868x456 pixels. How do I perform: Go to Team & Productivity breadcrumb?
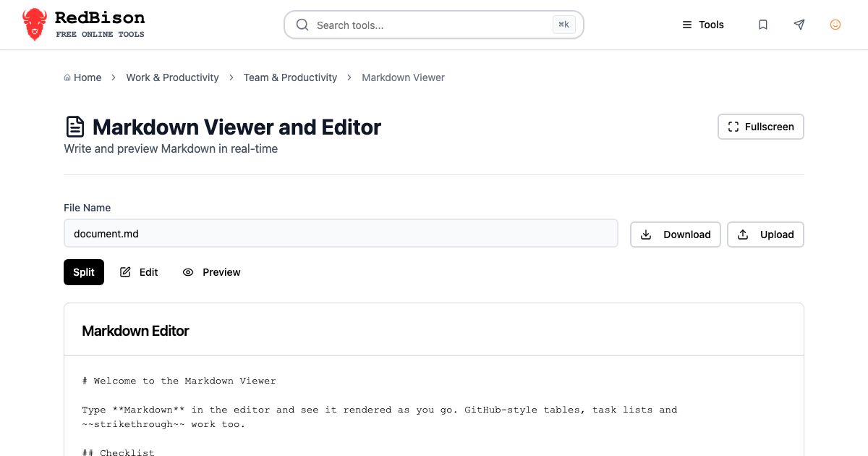[290, 77]
